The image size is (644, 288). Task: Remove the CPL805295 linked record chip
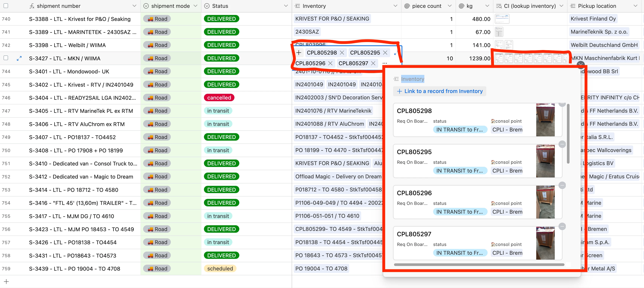(x=385, y=53)
